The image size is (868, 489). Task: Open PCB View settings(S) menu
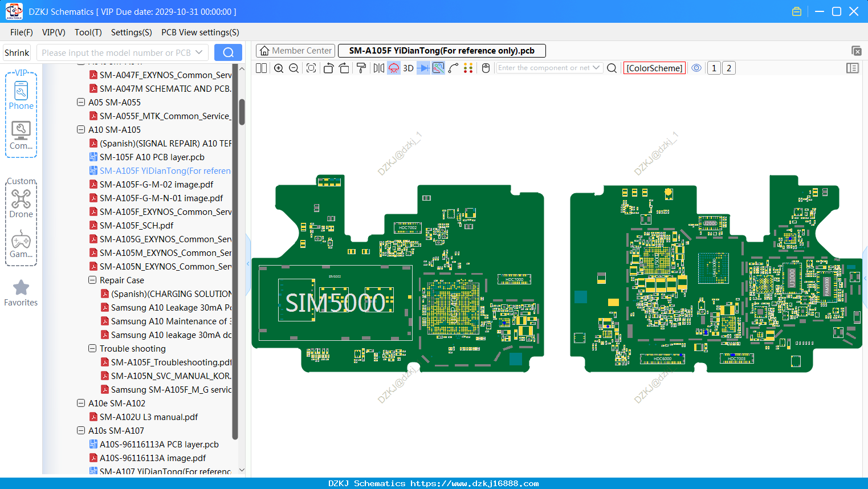coord(200,32)
